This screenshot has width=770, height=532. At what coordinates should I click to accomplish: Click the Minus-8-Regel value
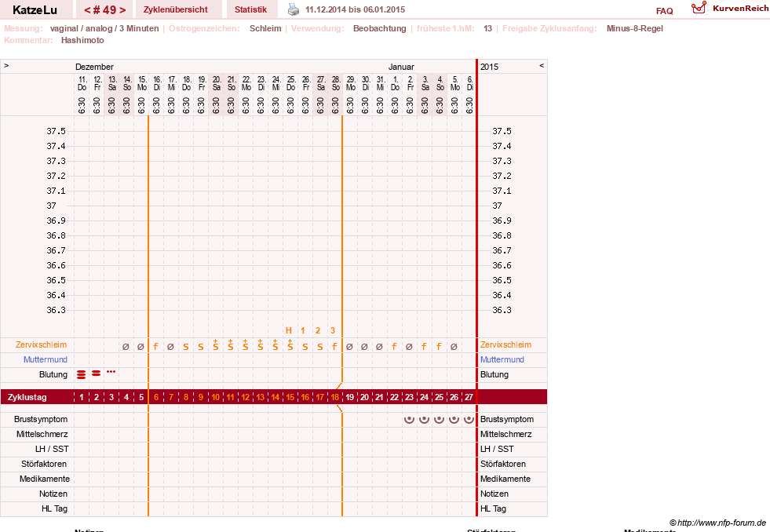coord(634,28)
